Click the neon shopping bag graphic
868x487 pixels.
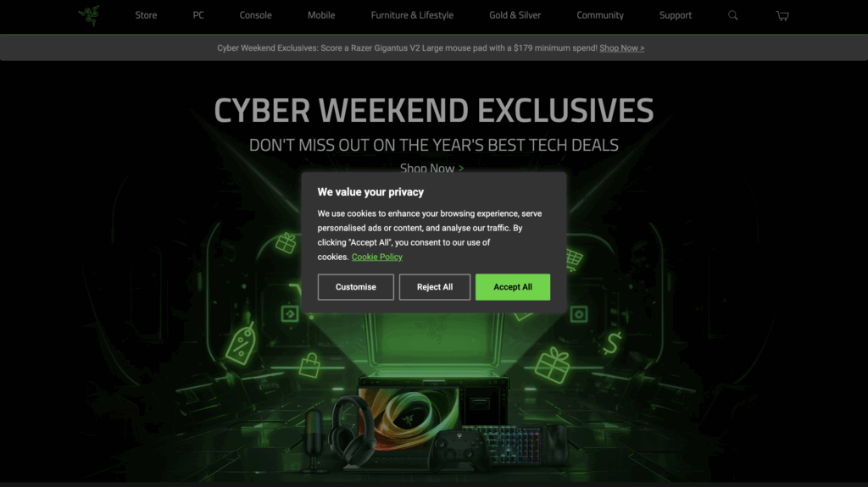pyautogui.click(x=309, y=366)
